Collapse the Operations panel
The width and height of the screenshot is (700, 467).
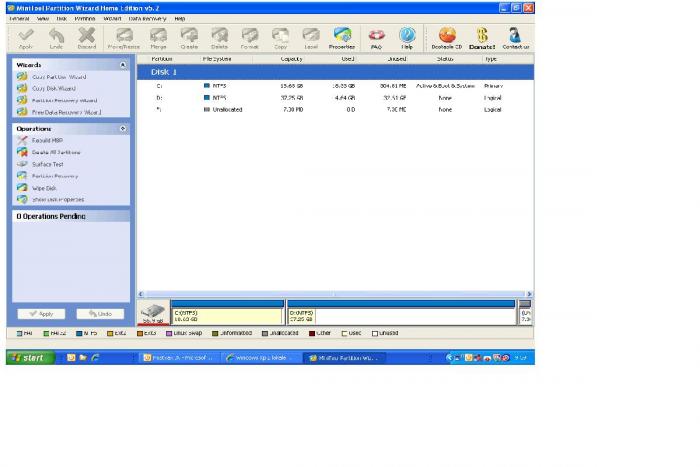pyautogui.click(x=123, y=129)
